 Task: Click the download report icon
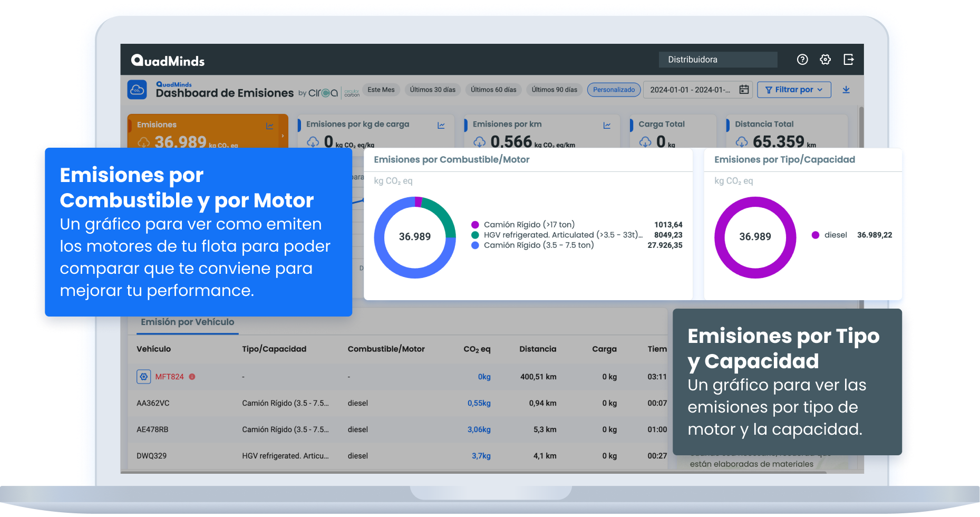click(846, 90)
